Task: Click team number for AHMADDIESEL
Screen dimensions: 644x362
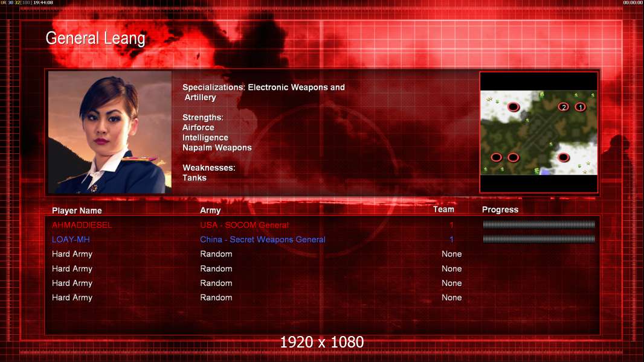Action: [x=451, y=225]
